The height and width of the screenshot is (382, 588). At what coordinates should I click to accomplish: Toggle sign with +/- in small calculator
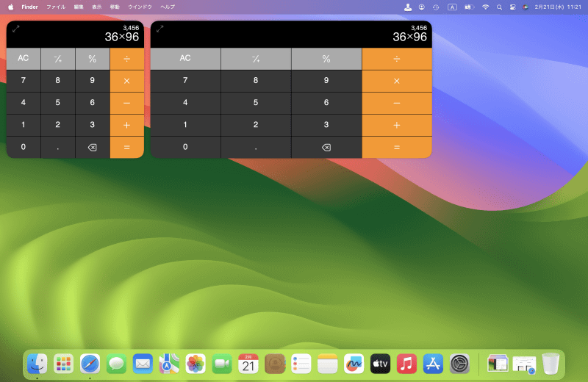coord(58,59)
